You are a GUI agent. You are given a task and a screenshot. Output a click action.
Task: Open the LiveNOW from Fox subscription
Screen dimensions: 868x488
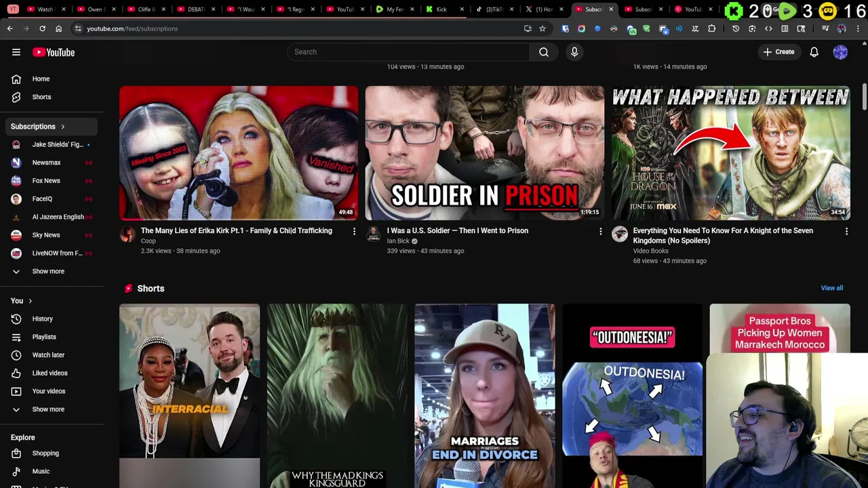click(x=52, y=253)
